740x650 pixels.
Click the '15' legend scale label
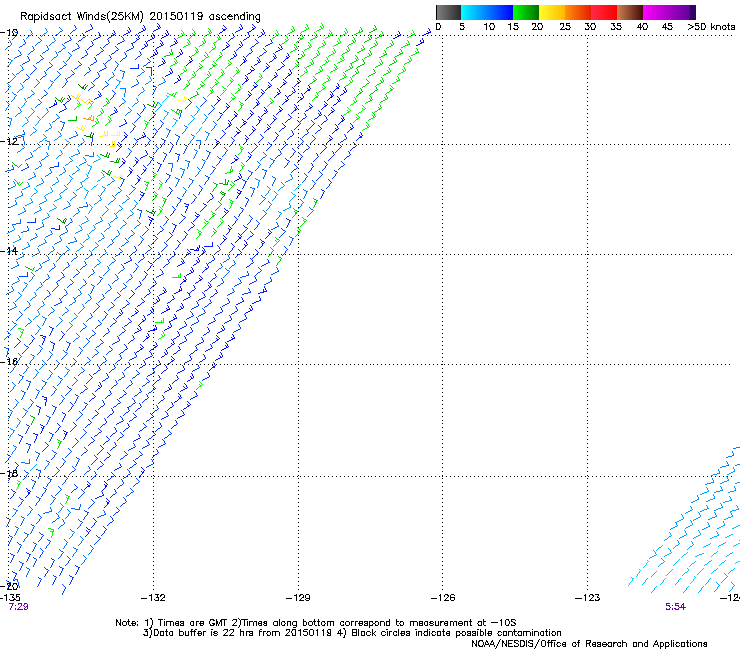513,27
